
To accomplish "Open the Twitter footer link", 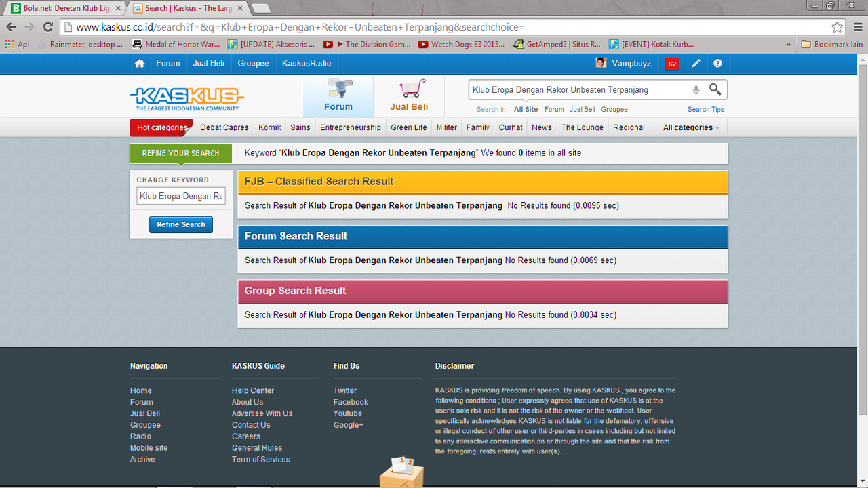I will (x=344, y=390).
